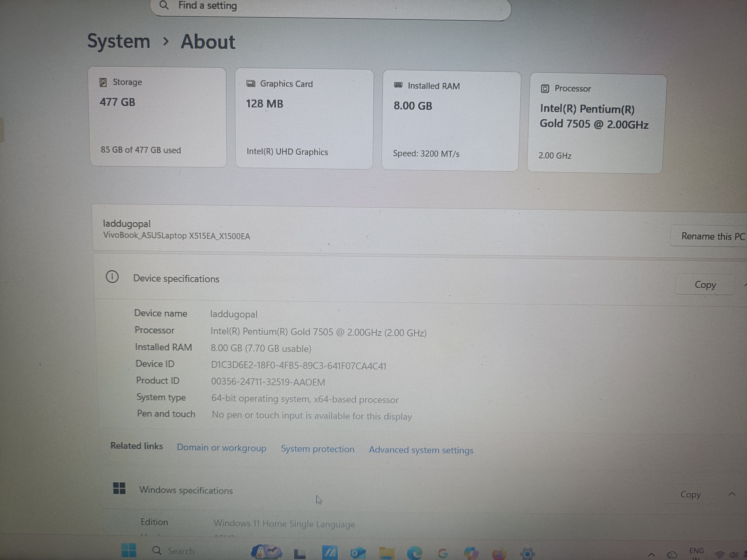Viewport: 747px width, 560px height.
Task: Open Copilot from the taskbar
Action: 471,554
